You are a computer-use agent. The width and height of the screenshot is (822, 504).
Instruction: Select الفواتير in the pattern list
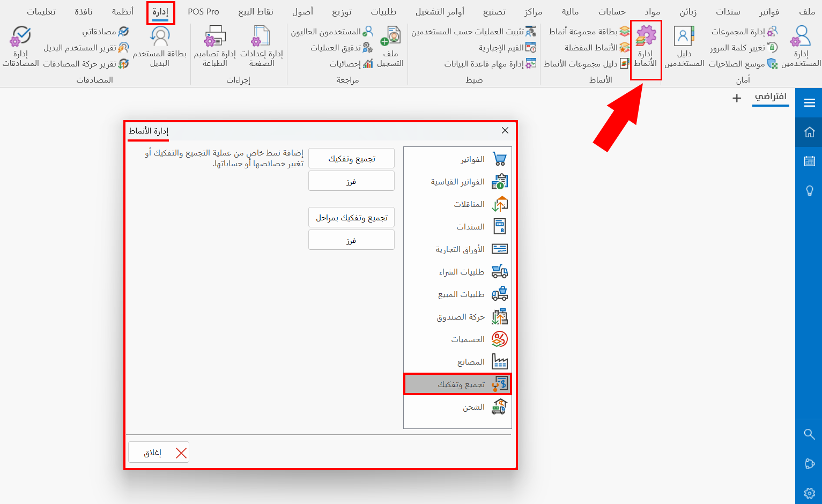pyautogui.click(x=457, y=159)
